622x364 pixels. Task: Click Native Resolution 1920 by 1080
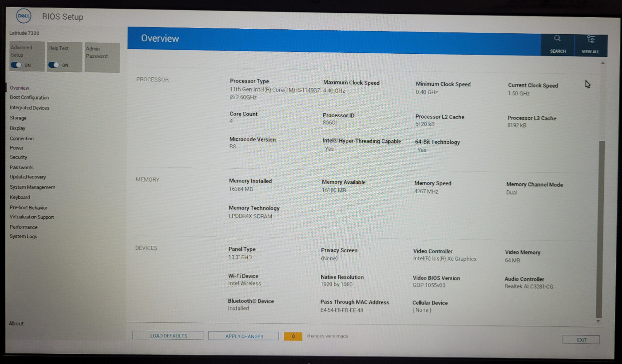pos(337,284)
